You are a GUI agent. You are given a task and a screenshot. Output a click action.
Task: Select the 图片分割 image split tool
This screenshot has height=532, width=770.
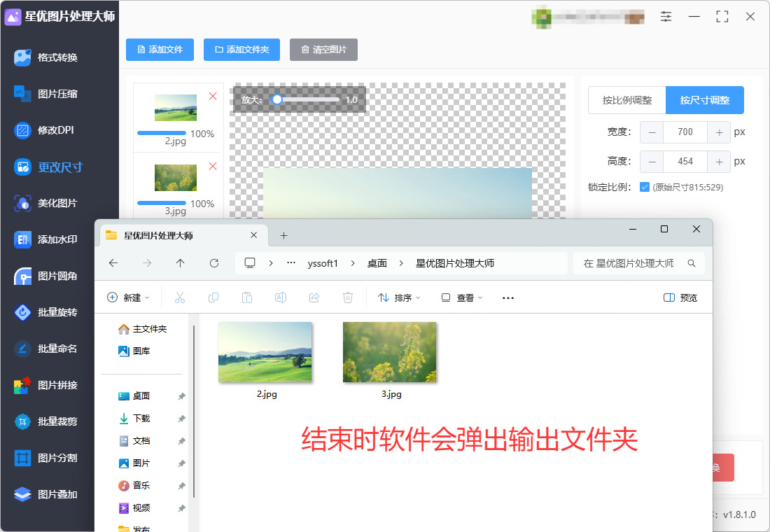[x=46, y=458]
